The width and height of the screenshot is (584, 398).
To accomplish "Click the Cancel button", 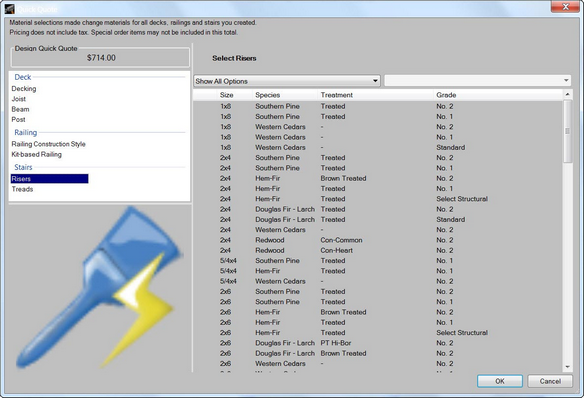I will 550,381.
